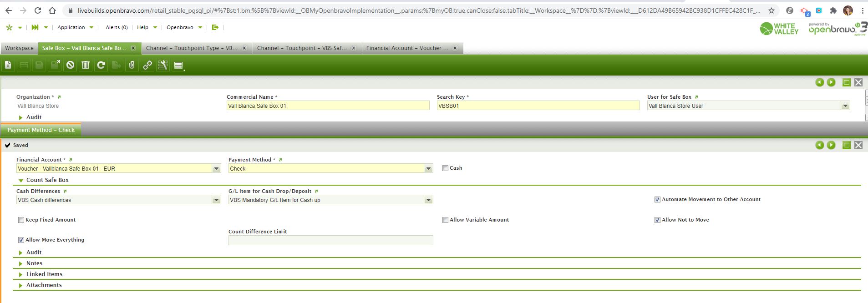Click the Refresh toolbar icon
The width and height of the screenshot is (868, 303).
point(101,66)
